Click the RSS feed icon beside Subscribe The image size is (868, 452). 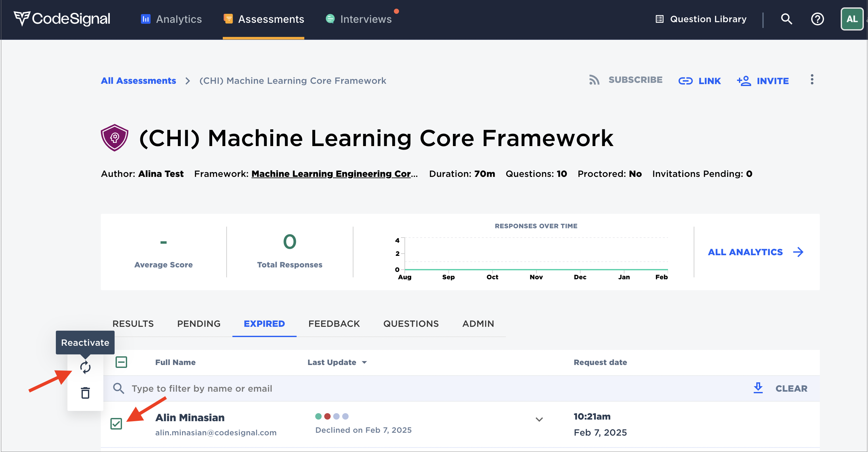coord(594,80)
